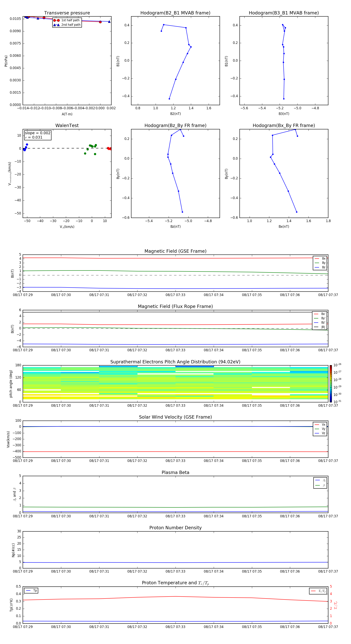The image size is (351, 644).
Task: Click the "08/17 07:36" tick under Proton Number Density
Action: (290, 571)
